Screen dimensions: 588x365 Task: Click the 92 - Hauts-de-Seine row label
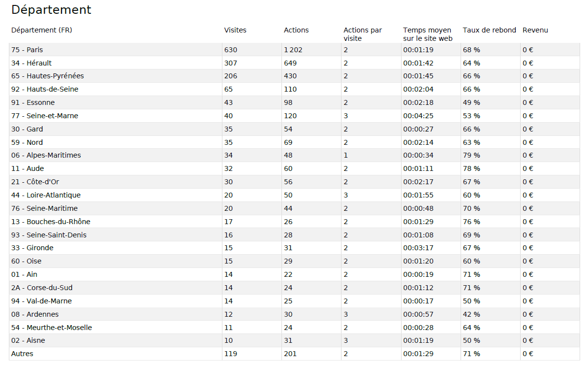tap(45, 89)
